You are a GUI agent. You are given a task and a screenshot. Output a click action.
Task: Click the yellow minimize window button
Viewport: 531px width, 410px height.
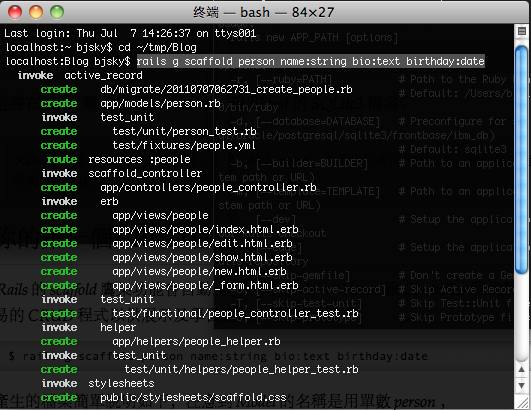click(x=36, y=12)
